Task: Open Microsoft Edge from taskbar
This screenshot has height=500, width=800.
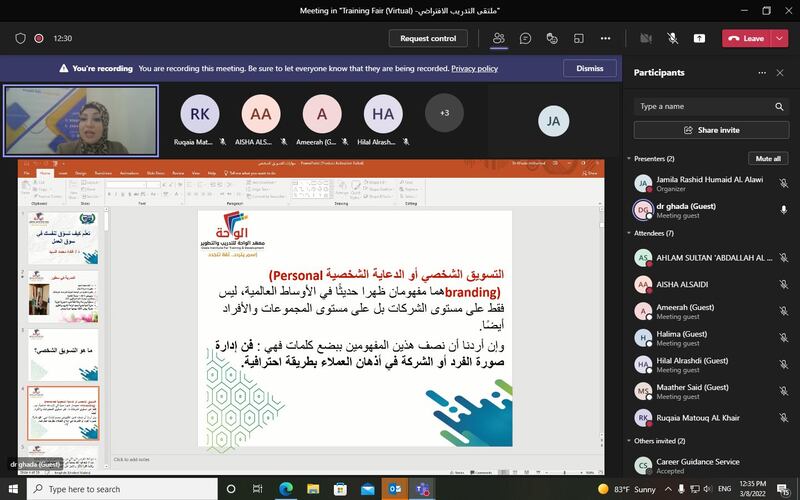Action: pyautogui.click(x=285, y=489)
